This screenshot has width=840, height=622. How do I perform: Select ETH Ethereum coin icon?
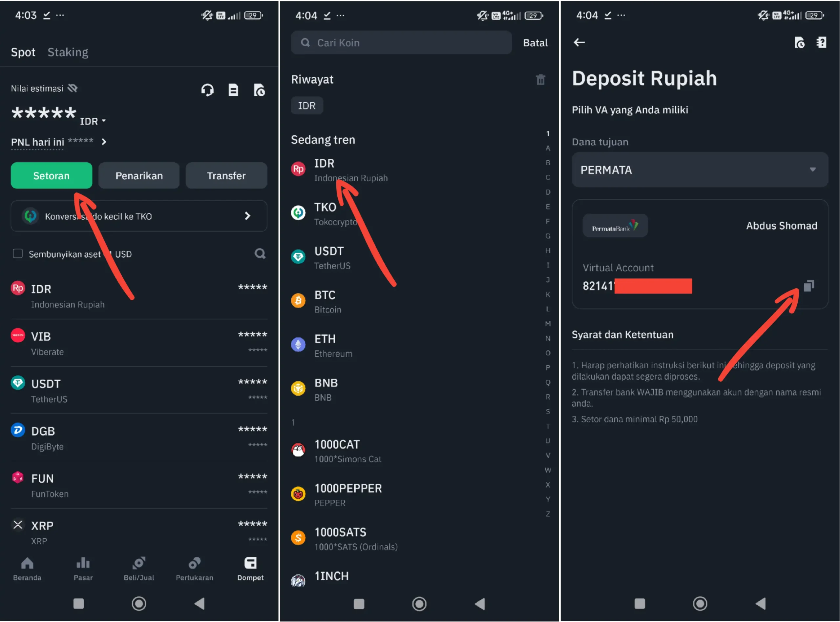click(298, 345)
